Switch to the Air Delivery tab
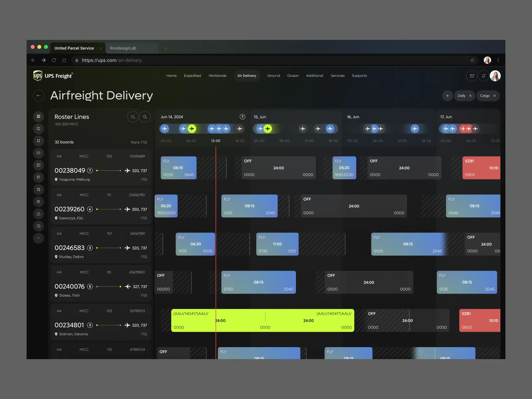Screen dimensions: 532x399 (247, 76)
